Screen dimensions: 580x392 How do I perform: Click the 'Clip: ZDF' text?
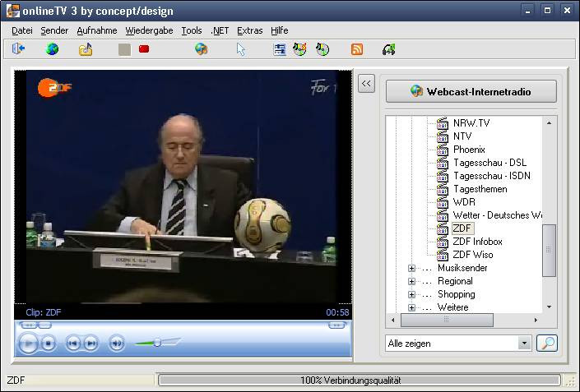(44, 312)
